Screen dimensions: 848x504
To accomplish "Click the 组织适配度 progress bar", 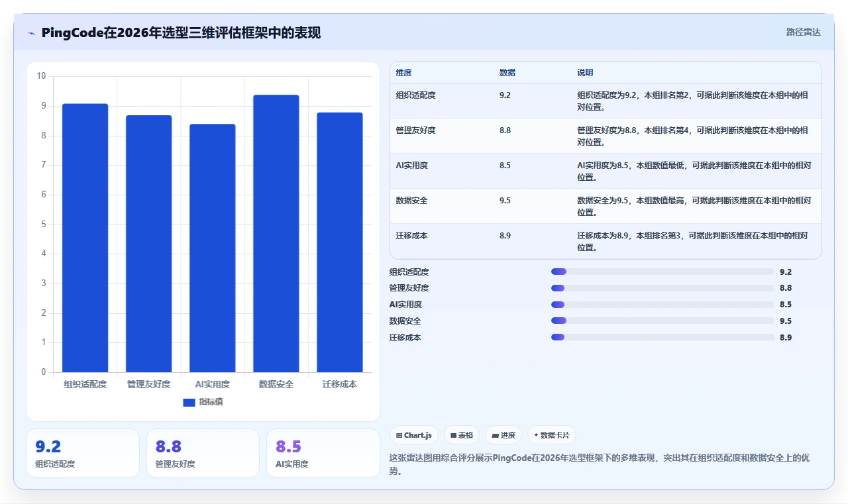I will tap(662, 272).
